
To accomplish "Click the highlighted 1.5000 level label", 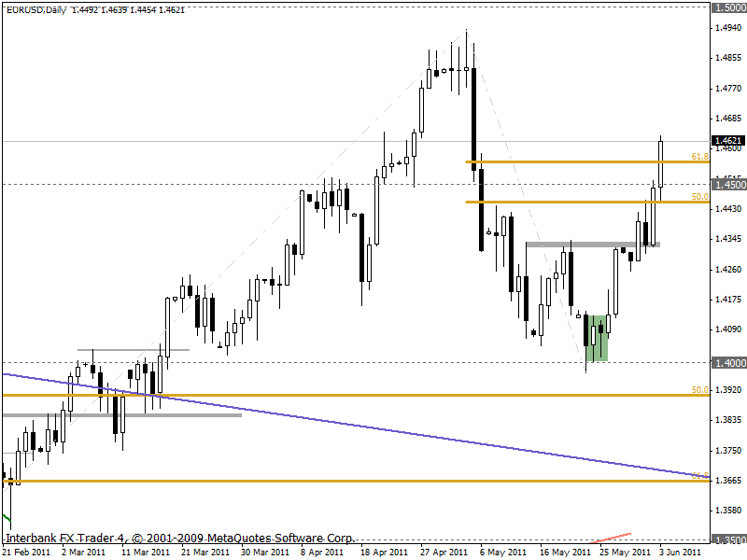I will click(729, 7).
